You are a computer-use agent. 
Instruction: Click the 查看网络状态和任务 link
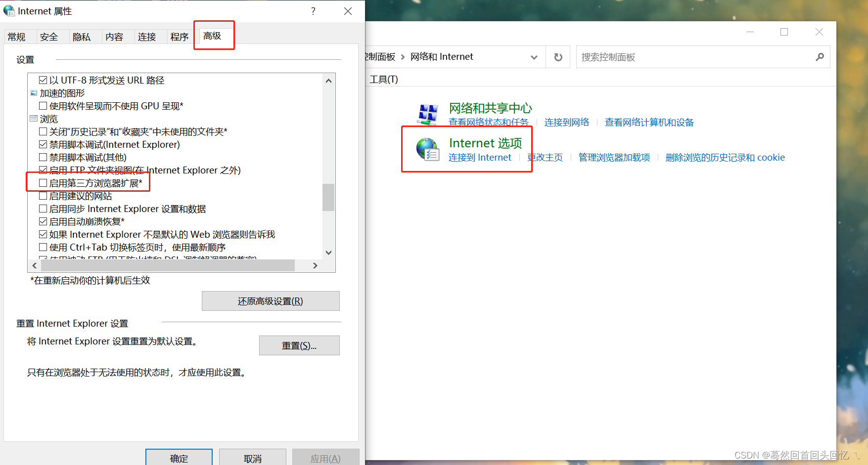pos(489,122)
